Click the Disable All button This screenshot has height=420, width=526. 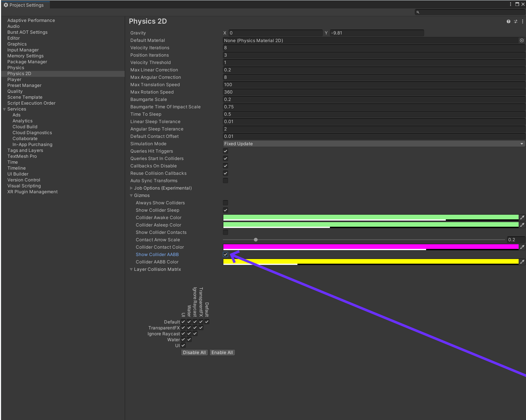click(194, 352)
